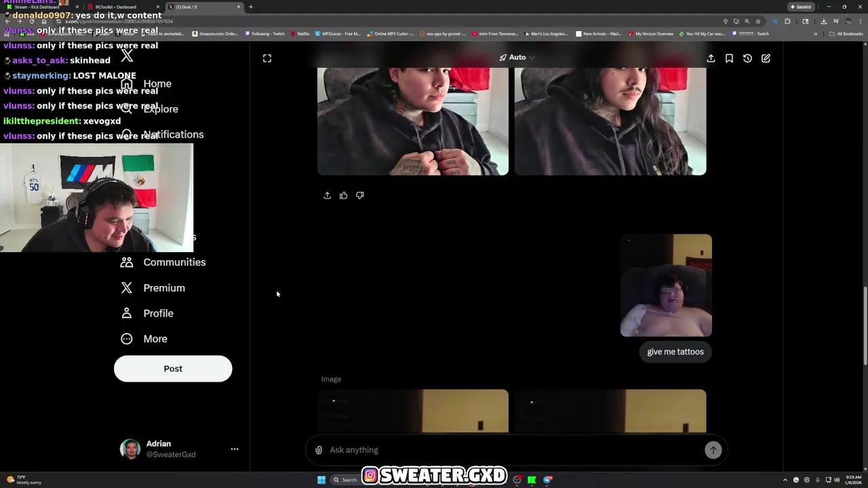Open Telegram icon in taskbar
Image resolution: width=868 pixels, height=488 pixels.
(x=547, y=480)
